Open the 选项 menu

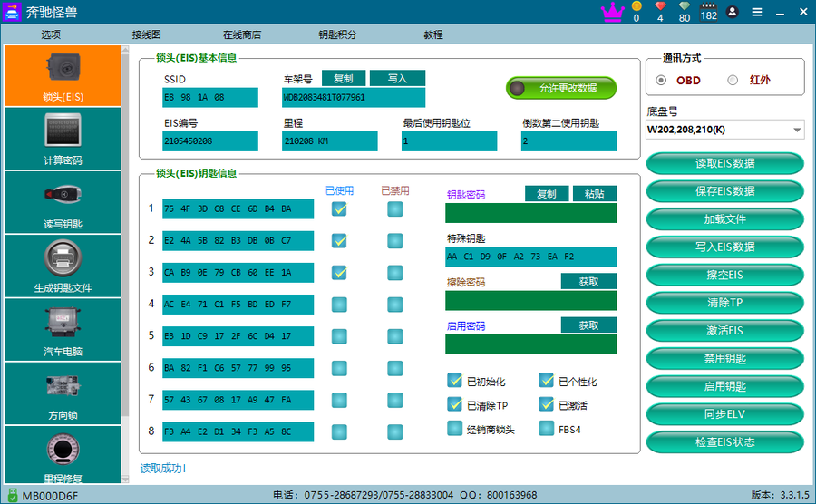pos(51,34)
